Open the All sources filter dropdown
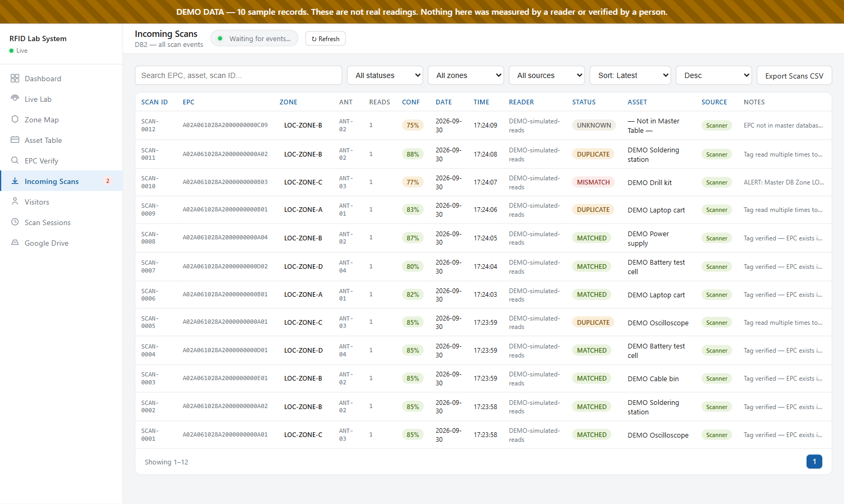Screen dimensions: 844x504 (547, 75)
